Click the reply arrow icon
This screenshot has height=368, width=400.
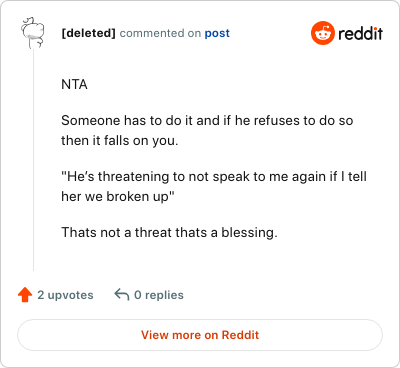coord(122,295)
